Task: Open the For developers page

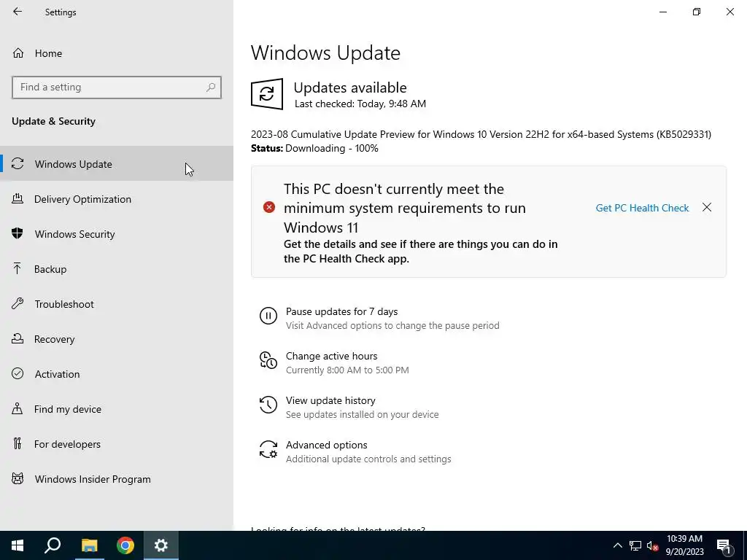Action: (117, 444)
